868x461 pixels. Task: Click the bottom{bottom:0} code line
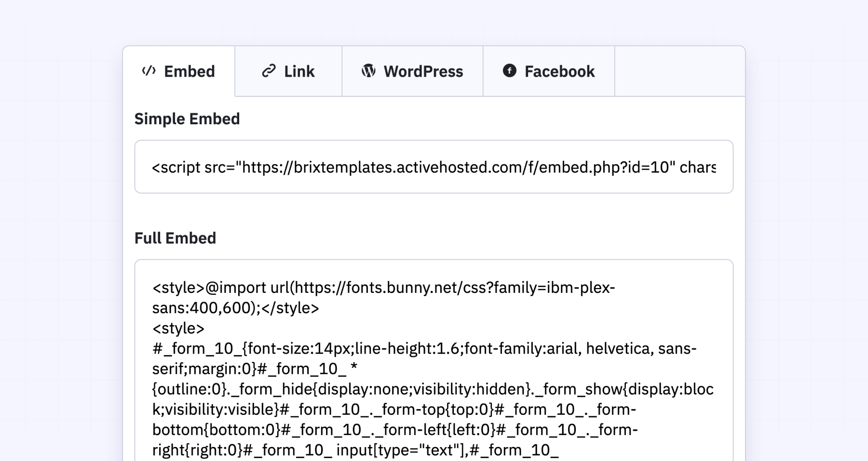point(395,429)
